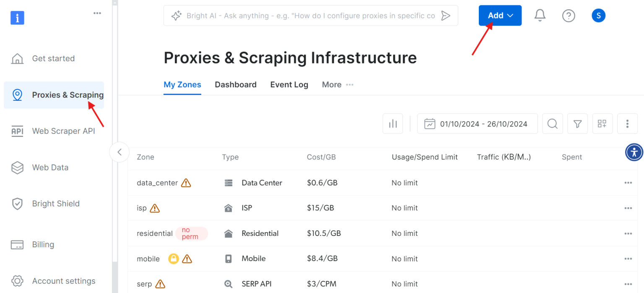
Task: Click the bar chart statistics icon
Action: click(393, 124)
